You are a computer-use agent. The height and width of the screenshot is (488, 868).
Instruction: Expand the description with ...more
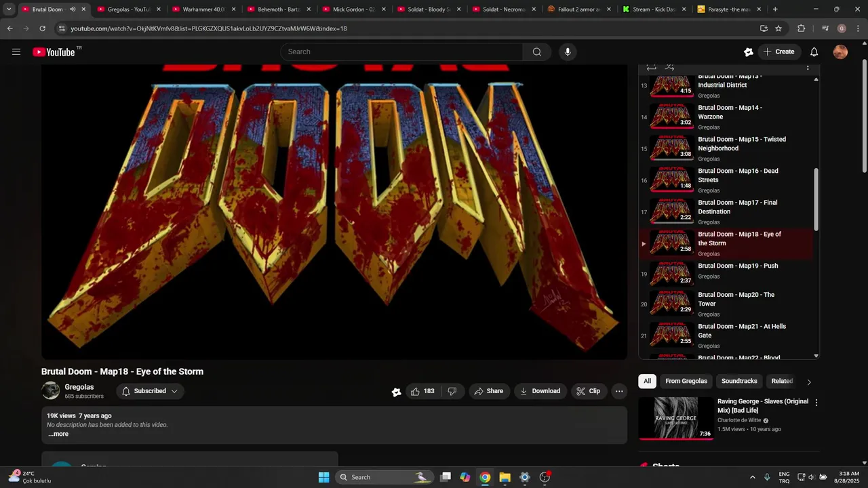58,434
